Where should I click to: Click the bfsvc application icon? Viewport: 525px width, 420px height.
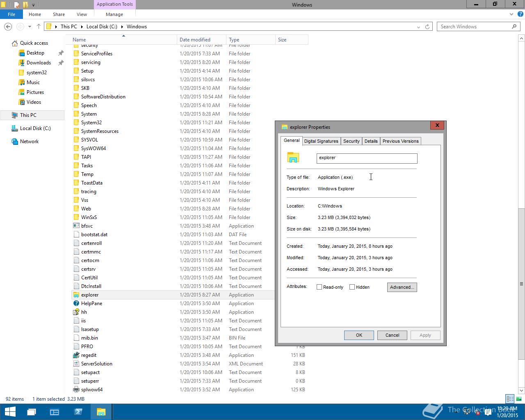click(76, 226)
